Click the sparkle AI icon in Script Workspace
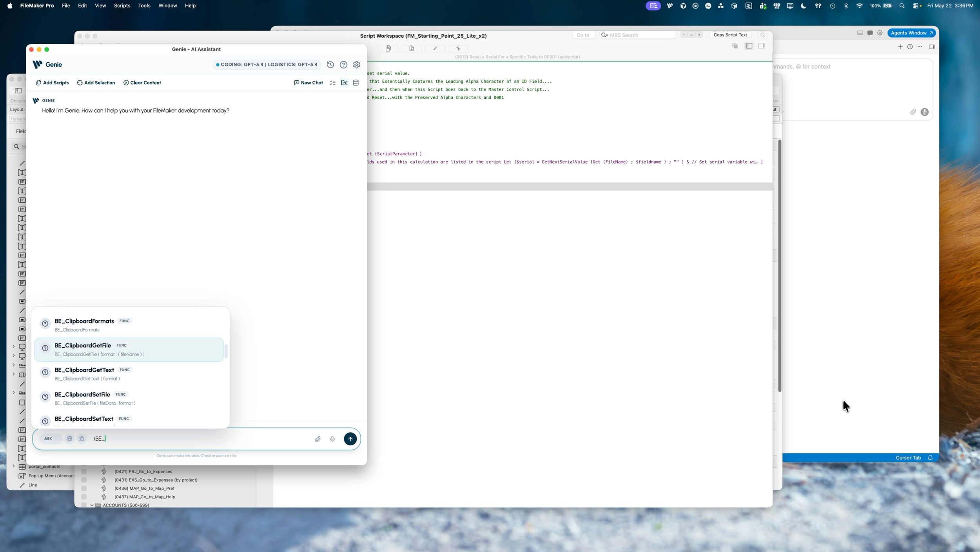The height and width of the screenshot is (552, 980). tap(458, 49)
